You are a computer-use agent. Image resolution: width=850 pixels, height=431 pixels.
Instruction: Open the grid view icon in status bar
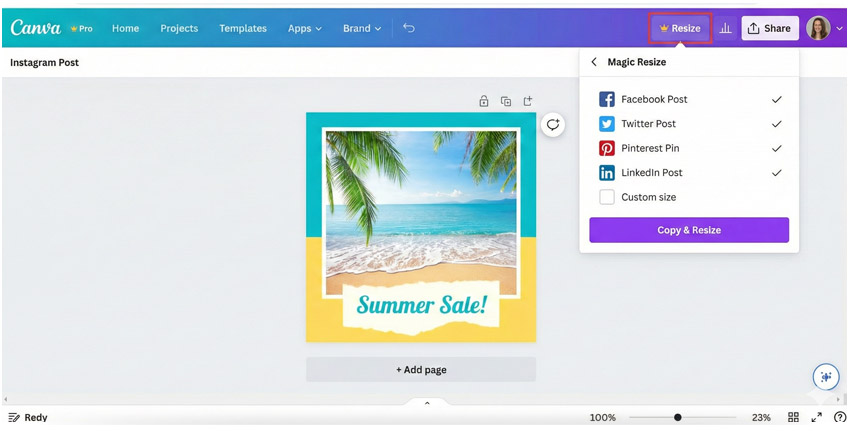pyautogui.click(x=793, y=417)
